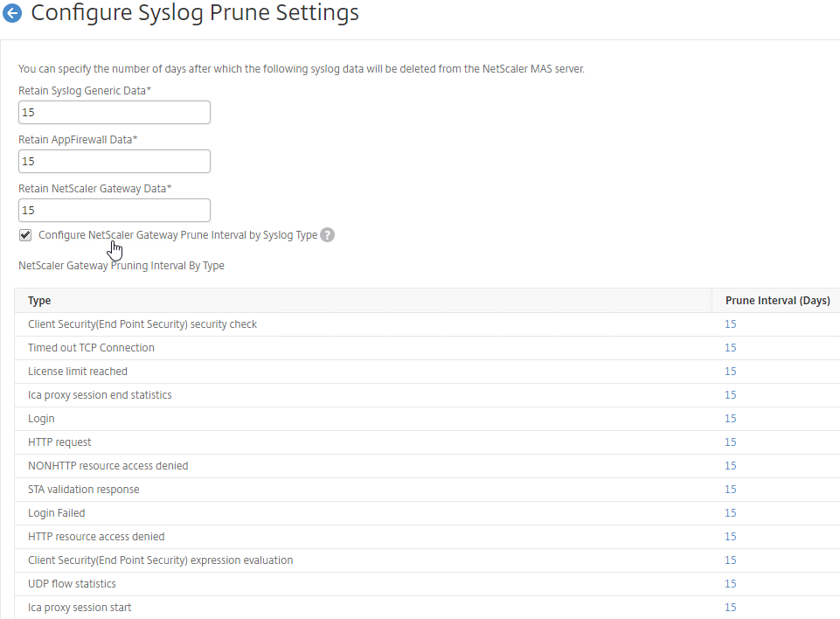Image resolution: width=840 pixels, height=619 pixels.
Task: Edit interval for Login Failed row
Action: (730, 513)
